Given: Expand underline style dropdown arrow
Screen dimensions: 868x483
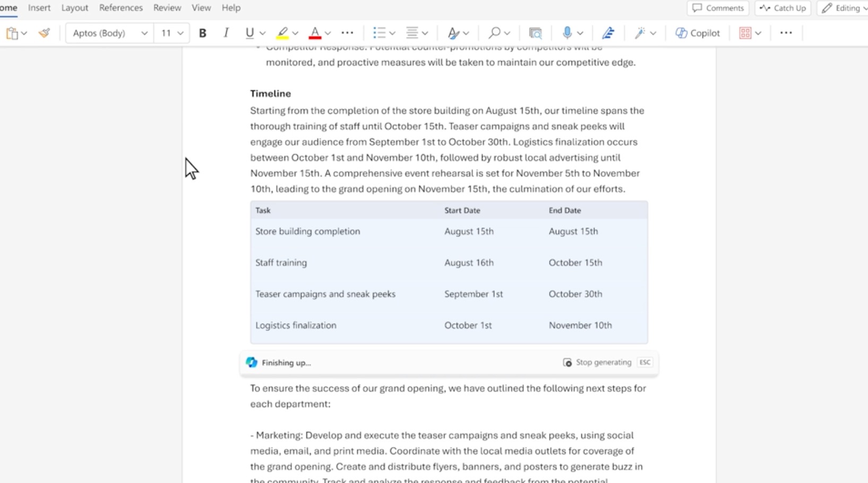Looking at the screenshot, I should (262, 33).
